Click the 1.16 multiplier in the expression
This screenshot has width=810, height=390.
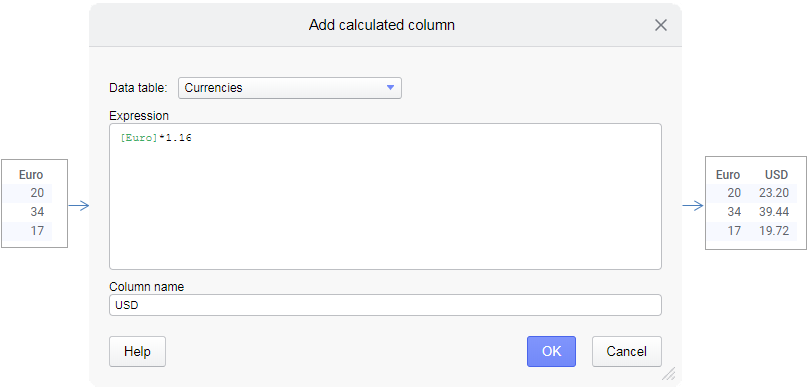(178, 138)
